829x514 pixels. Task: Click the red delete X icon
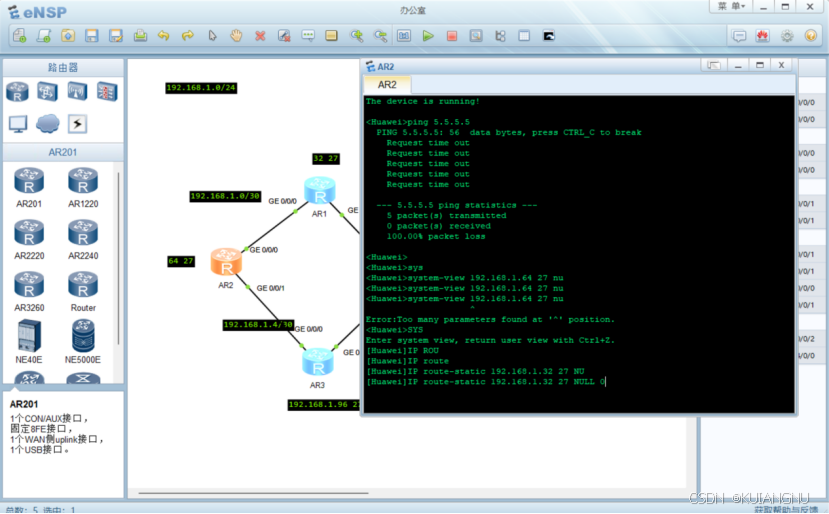260,35
